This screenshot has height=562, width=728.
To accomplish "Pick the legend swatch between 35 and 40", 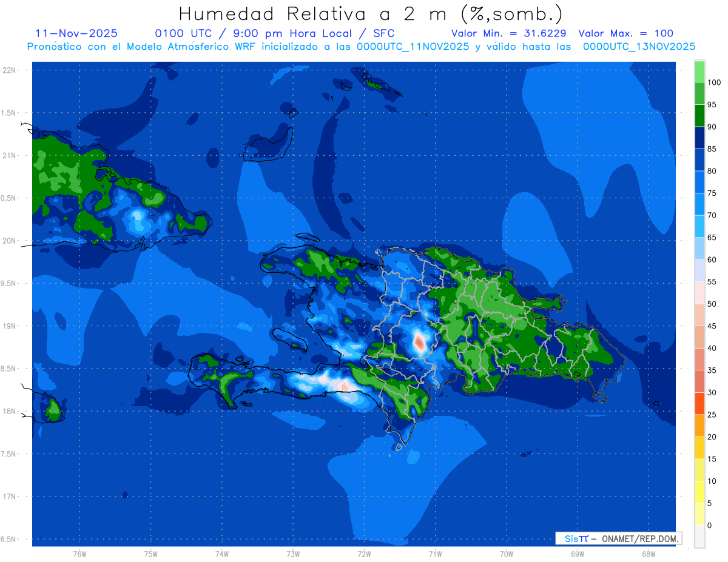I will (699, 359).
